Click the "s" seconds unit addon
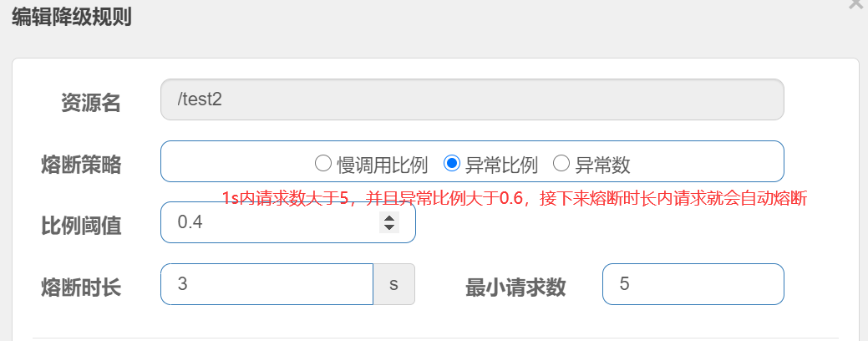Screen dimensions: 868x341 394,284
